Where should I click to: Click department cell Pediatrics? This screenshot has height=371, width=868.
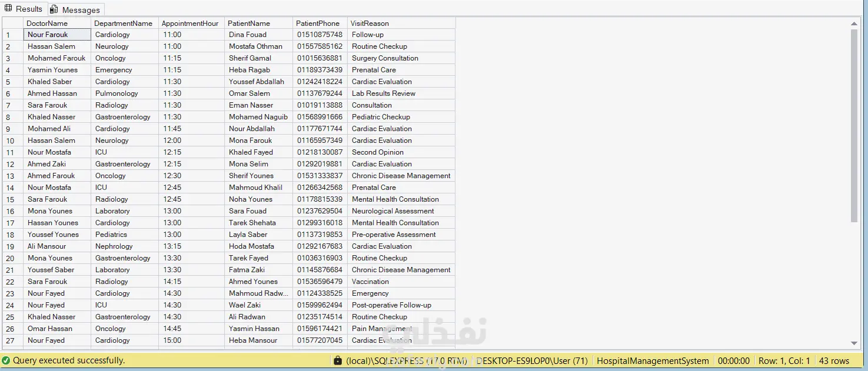point(125,235)
